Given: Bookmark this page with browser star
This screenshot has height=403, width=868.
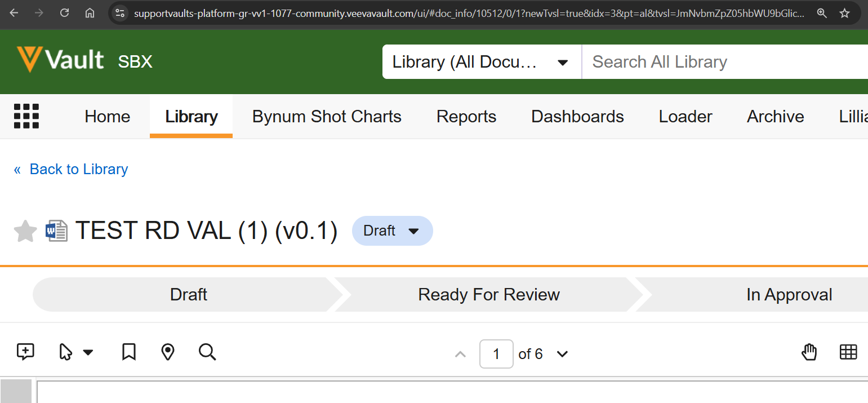Looking at the screenshot, I should 844,13.
